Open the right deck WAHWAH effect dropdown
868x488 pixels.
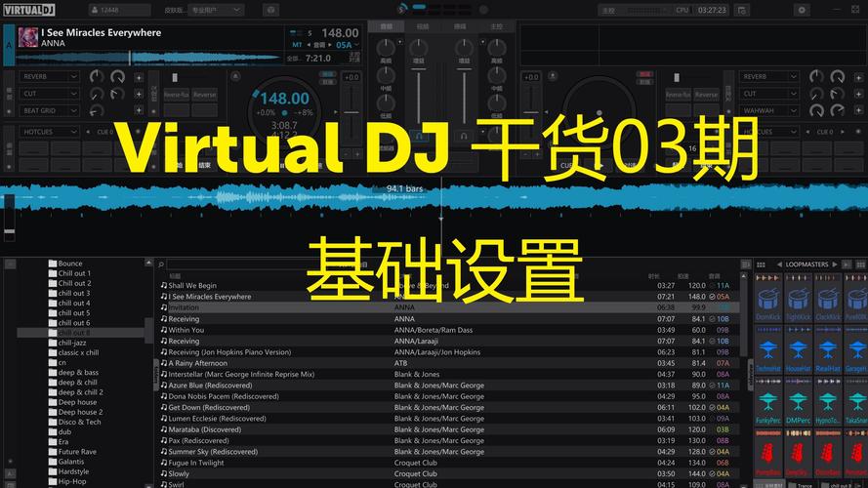tap(769, 110)
